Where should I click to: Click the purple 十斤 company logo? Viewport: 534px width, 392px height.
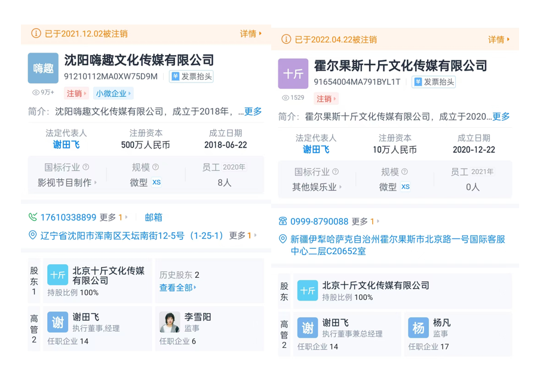[293, 73]
